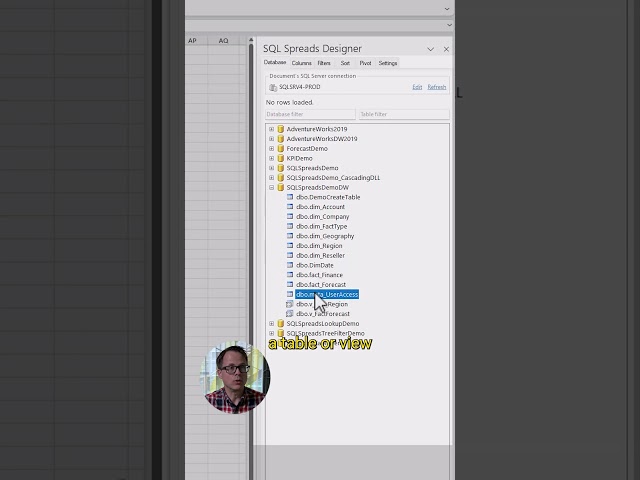Select the dbo.DimDate table

point(315,265)
